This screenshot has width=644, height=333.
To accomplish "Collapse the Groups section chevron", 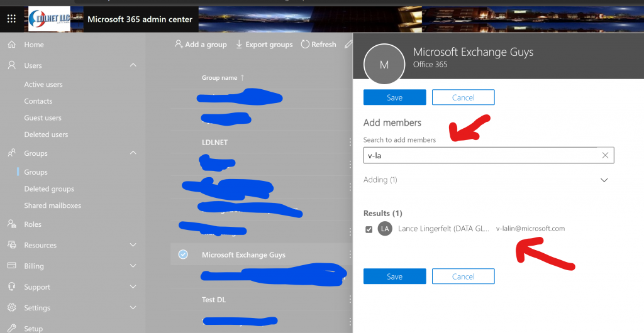I will click(133, 153).
